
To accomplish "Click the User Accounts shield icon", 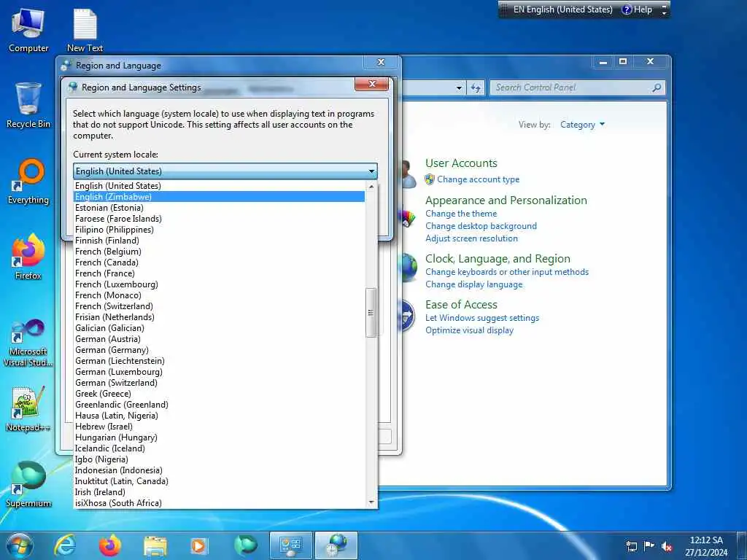I will coord(430,179).
